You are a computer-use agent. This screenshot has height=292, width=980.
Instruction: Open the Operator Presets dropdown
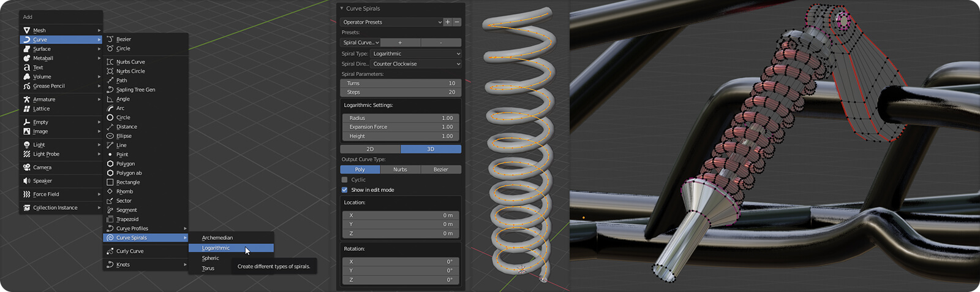tap(391, 22)
